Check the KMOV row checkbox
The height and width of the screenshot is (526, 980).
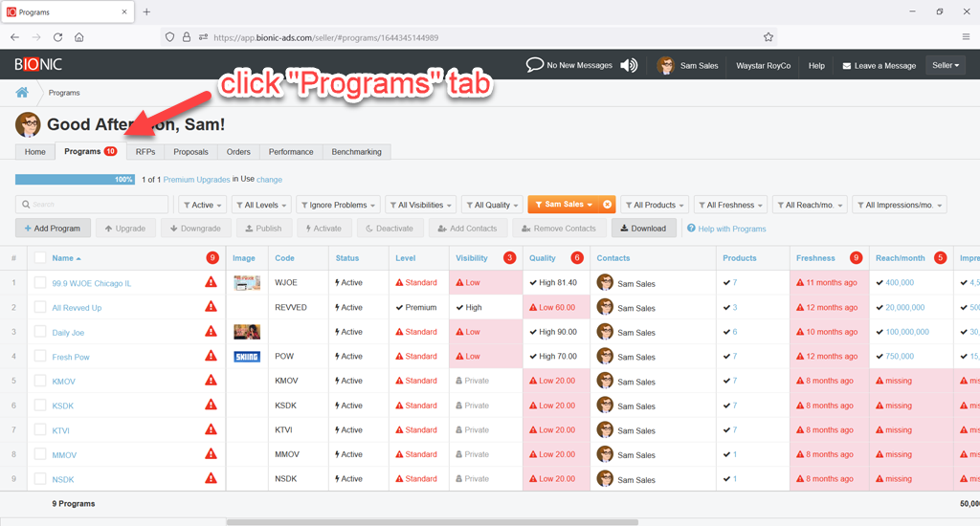pos(40,381)
